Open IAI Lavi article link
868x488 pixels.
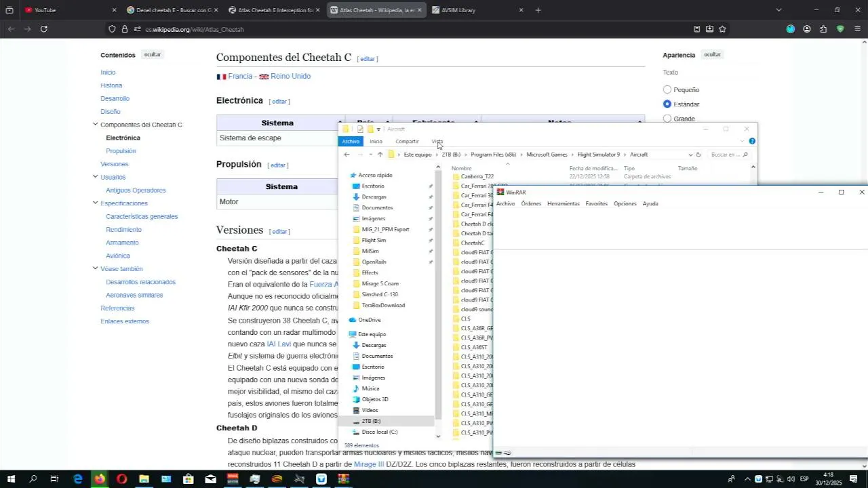[279, 344]
